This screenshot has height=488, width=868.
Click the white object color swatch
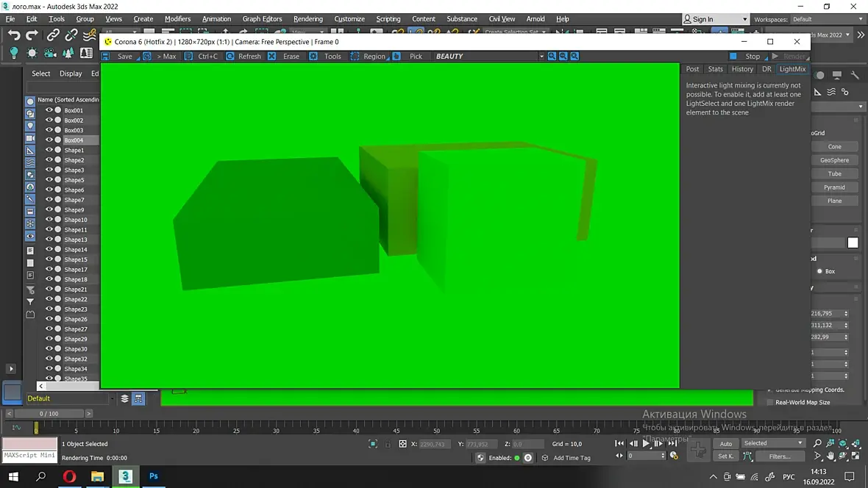853,243
